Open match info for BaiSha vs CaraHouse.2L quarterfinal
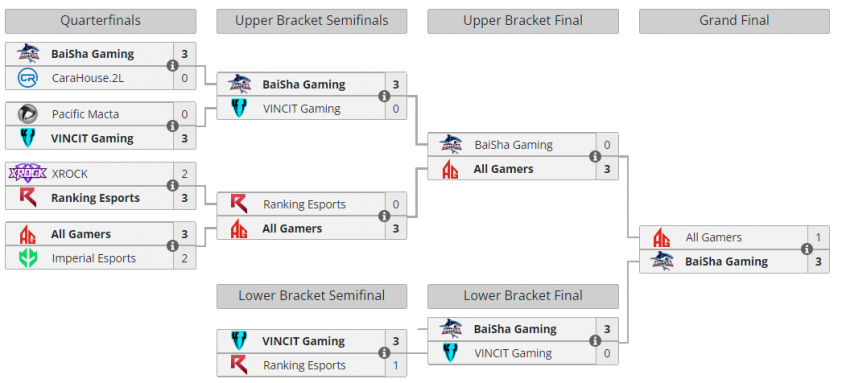 tap(172, 66)
